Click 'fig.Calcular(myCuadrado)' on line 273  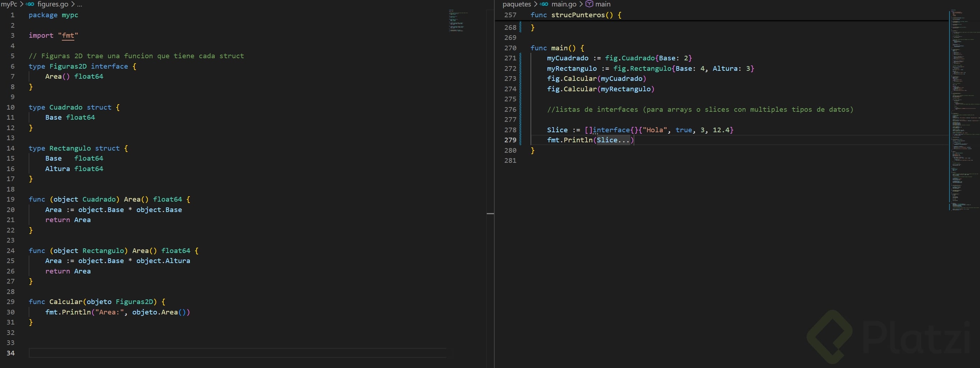click(x=597, y=78)
